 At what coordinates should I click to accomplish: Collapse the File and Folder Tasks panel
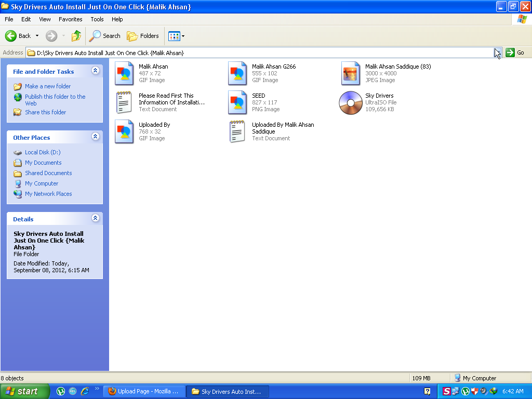click(96, 71)
